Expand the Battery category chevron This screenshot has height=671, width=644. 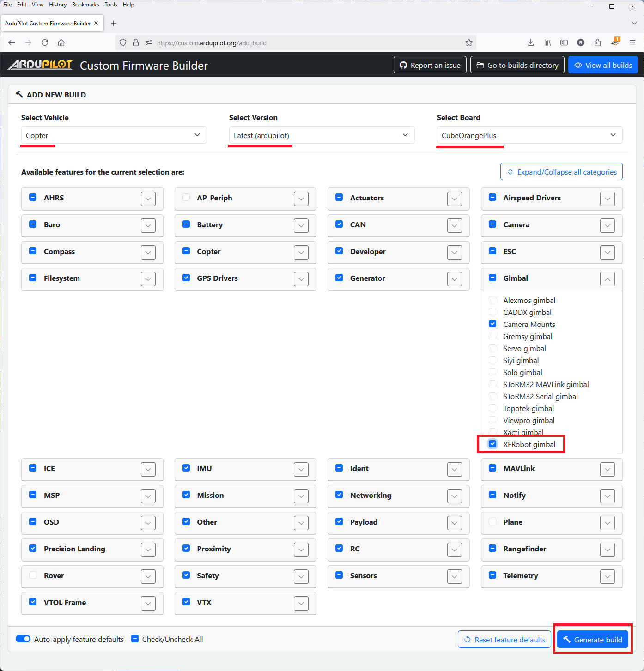(x=301, y=225)
